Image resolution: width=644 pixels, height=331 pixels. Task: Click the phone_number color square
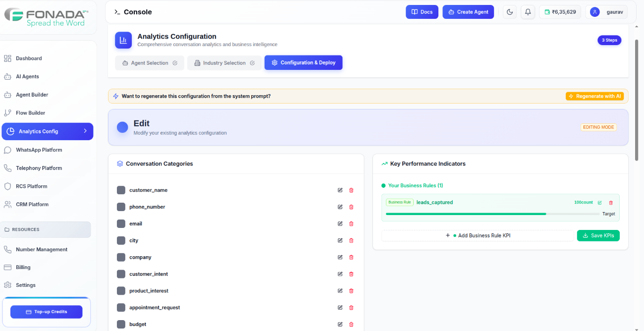(x=121, y=207)
